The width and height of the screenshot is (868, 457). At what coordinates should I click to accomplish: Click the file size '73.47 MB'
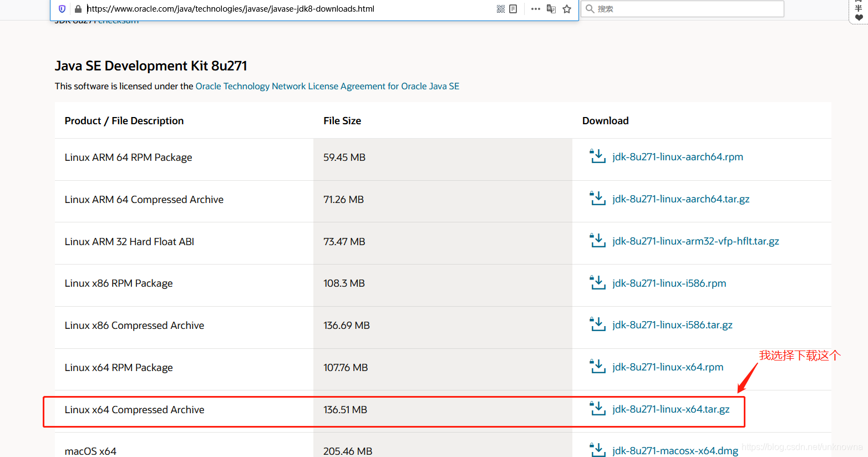click(x=344, y=242)
